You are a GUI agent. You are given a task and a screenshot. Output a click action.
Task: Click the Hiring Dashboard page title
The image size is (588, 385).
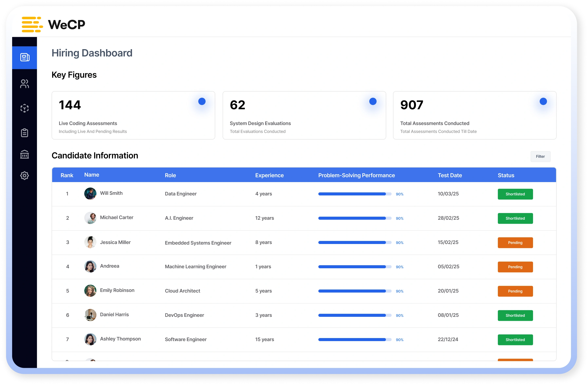point(92,53)
